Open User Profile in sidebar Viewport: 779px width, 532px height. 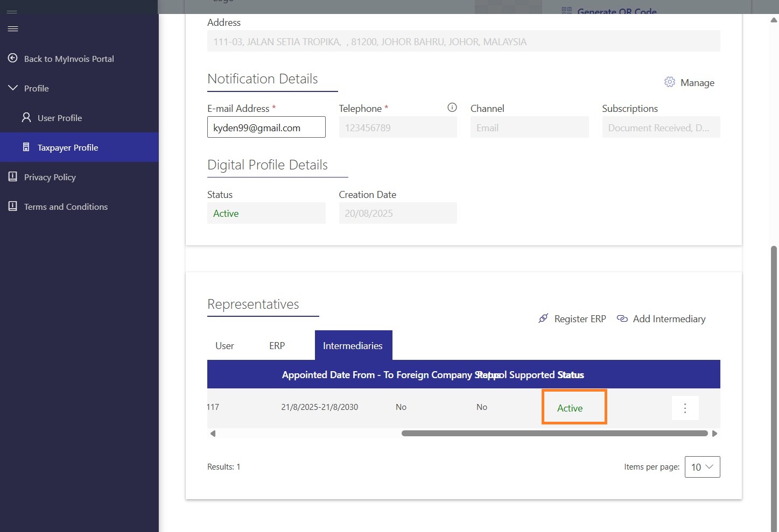coord(60,118)
